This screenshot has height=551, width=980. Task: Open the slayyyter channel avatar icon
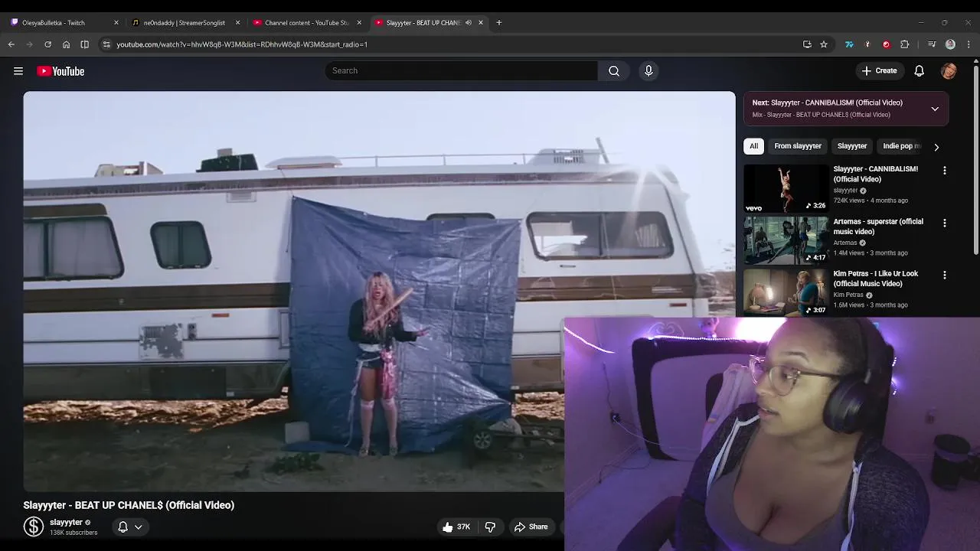tap(34, 527)
